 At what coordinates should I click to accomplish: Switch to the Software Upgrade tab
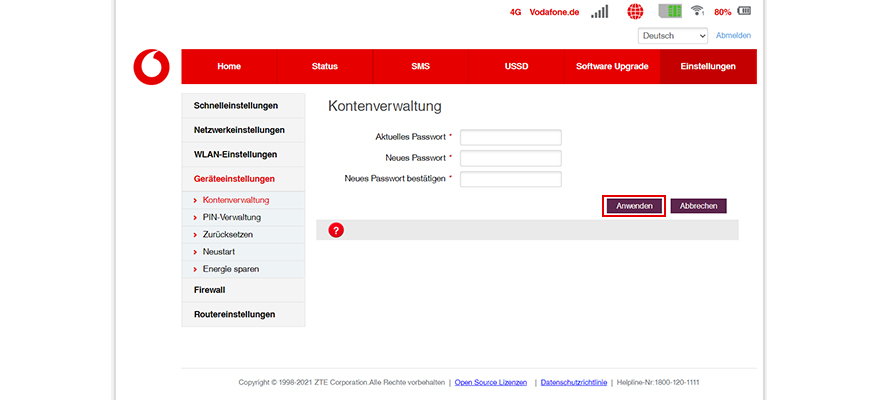(612, 67)
